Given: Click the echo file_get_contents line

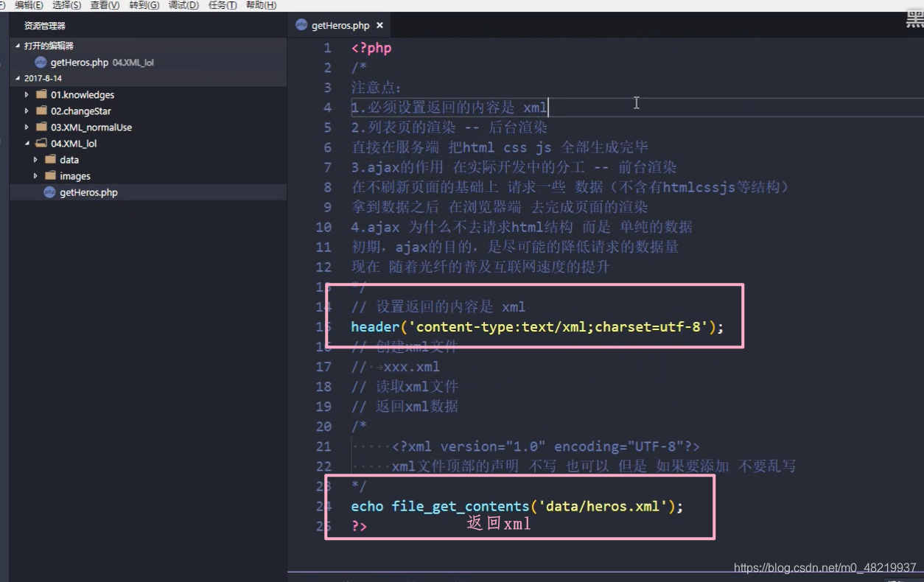Looking at the screenshot, I should point(517,506).
